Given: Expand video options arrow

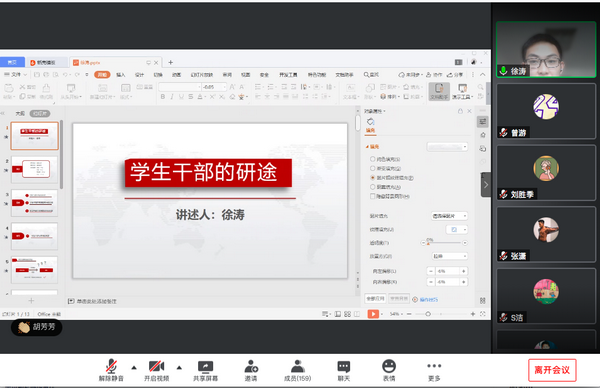Looking at the screenshot, I should (x=179, y=368).
